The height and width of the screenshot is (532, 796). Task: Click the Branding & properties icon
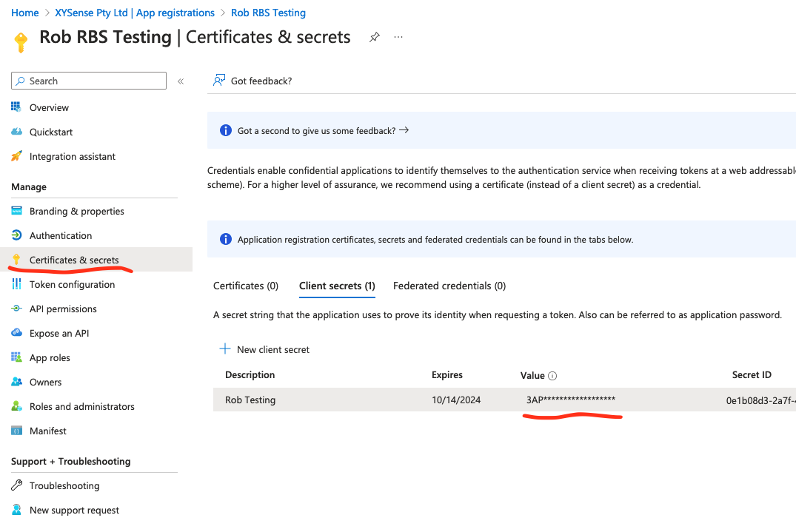pos(16,210)
